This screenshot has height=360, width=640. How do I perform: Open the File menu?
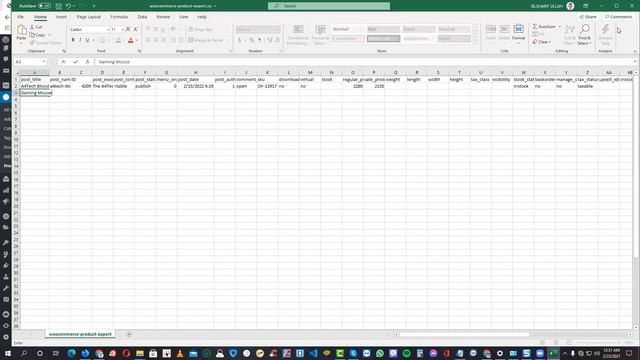click(x=20, y=17)
